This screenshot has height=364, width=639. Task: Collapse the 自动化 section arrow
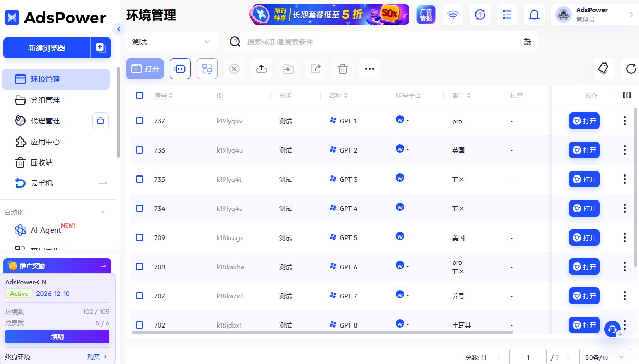pos(103,212)
